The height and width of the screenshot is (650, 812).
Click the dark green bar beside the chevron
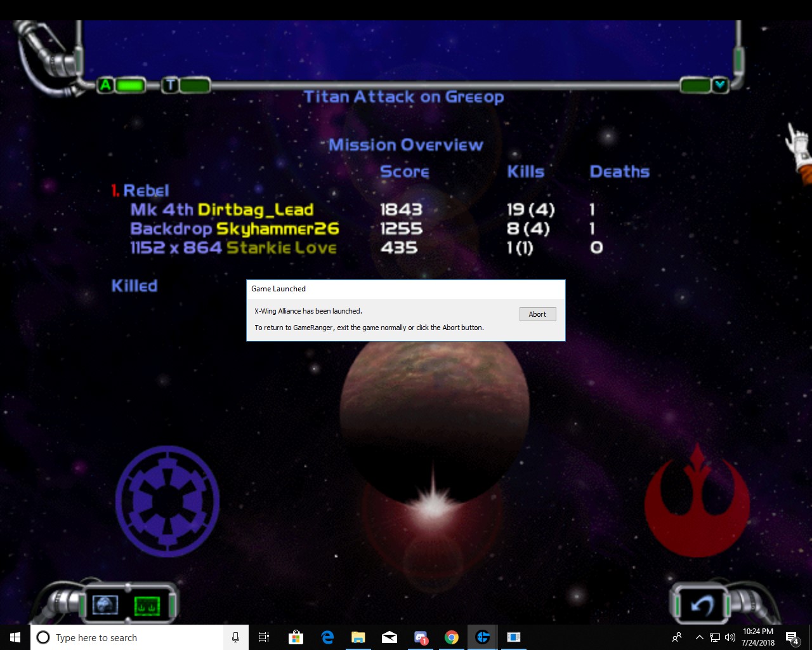click(x=695, y=85)
